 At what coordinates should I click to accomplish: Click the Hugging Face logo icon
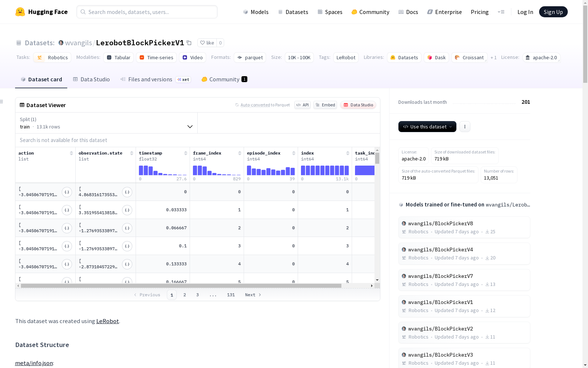coord(20,12)
